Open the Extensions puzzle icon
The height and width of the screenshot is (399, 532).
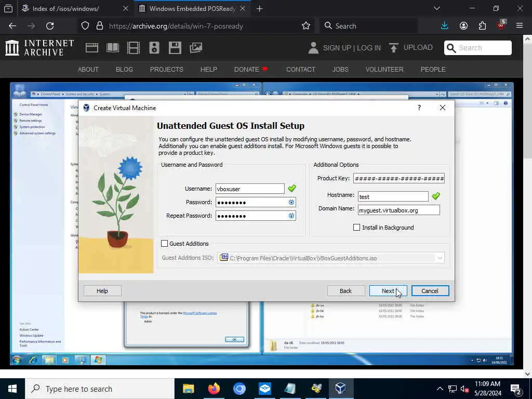[x=482, y=26]
